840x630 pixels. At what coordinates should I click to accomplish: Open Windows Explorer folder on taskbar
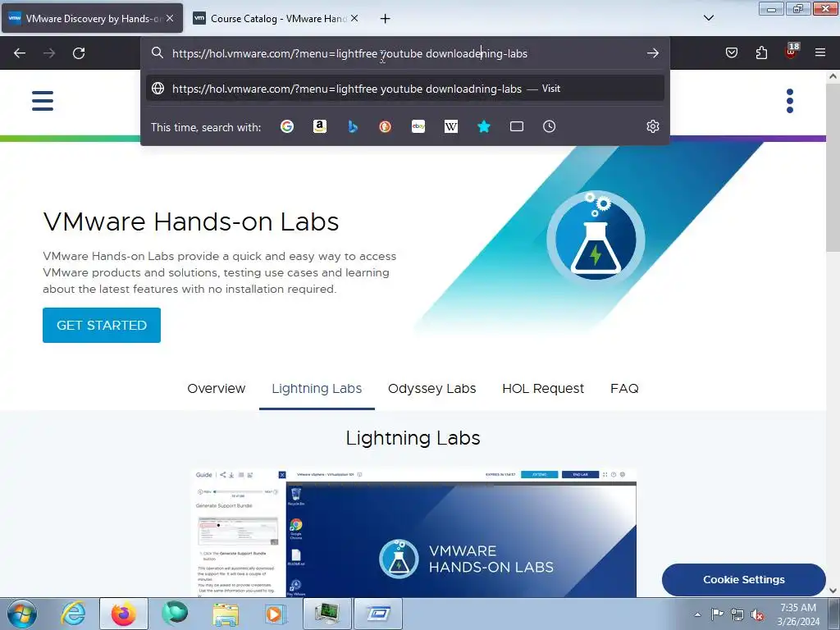(x=226, y=614)
